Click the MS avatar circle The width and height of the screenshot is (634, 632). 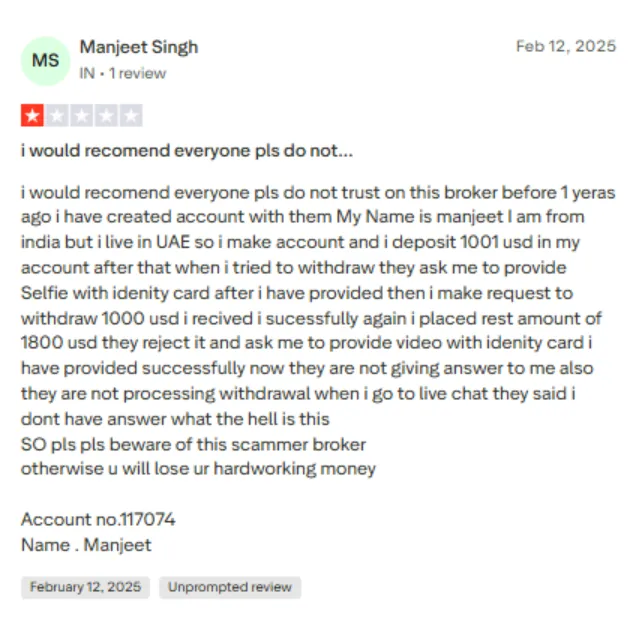[x=45, y=61]
